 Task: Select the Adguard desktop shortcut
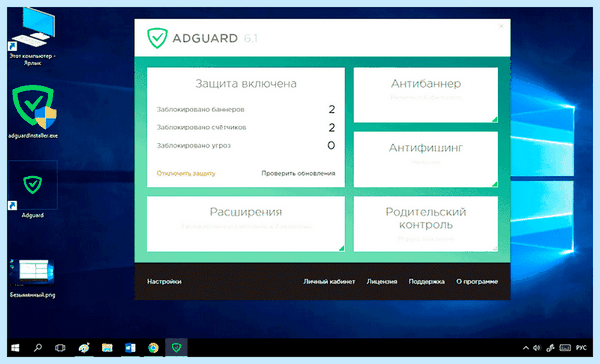click(x=33, y=190)
